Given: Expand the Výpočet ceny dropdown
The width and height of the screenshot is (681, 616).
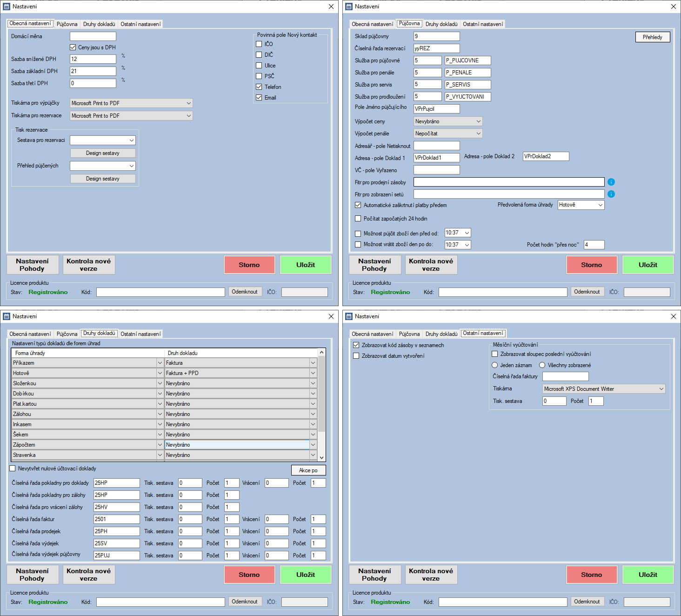Looking at the screenshot, I should pyautogui.click(x=448, y=121).
